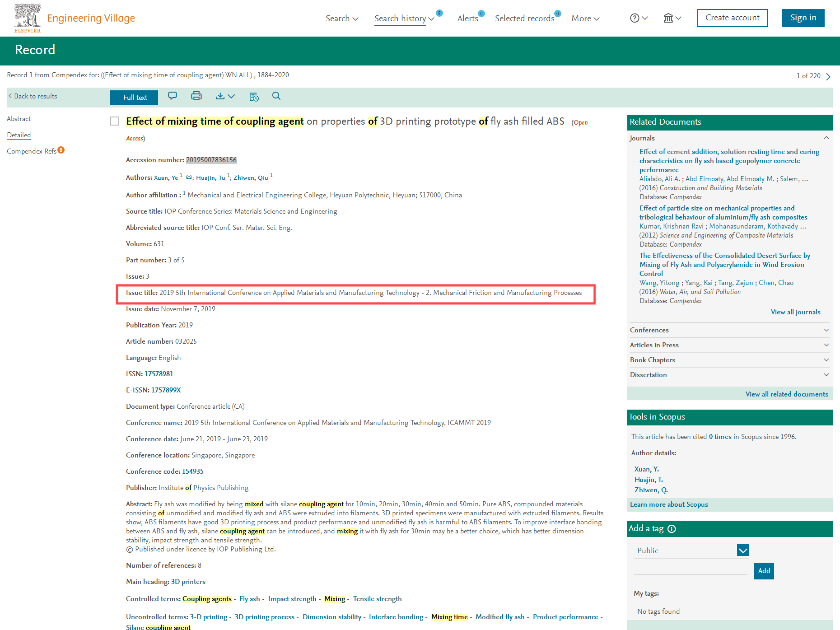
Task: Switch to the Detailed view tab
Action: (19, 135)
